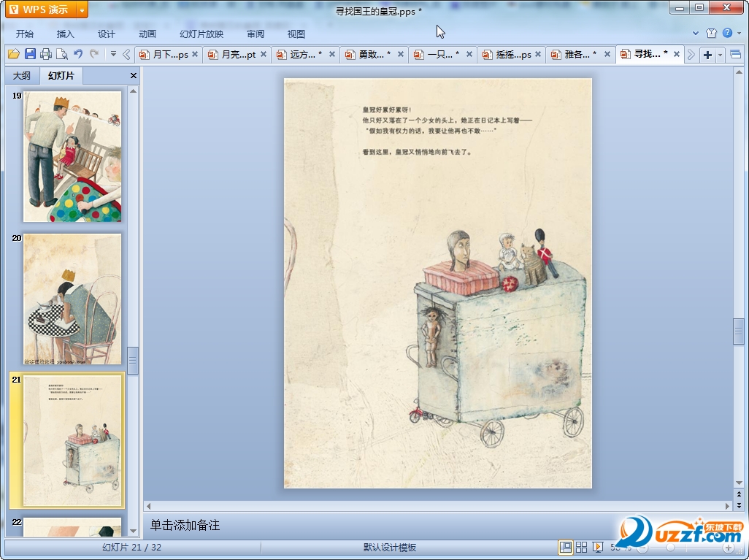Open the tab list window icon

(736, 55)
